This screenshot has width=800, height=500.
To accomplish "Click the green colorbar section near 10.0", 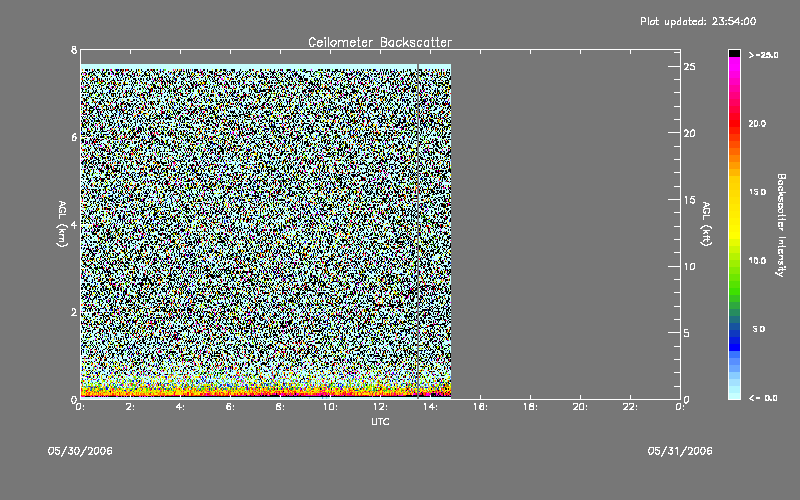I will [734, 270].
